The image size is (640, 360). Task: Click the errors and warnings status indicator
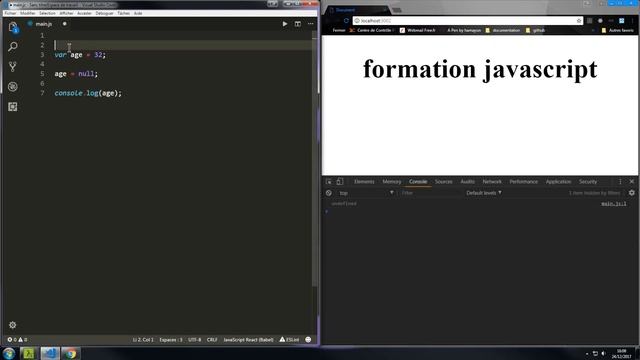tap(17, 340)
